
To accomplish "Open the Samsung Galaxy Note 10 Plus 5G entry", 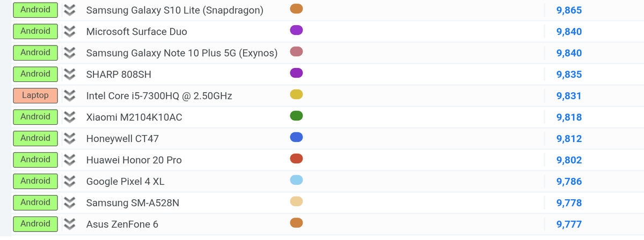I will coord(182,53).
